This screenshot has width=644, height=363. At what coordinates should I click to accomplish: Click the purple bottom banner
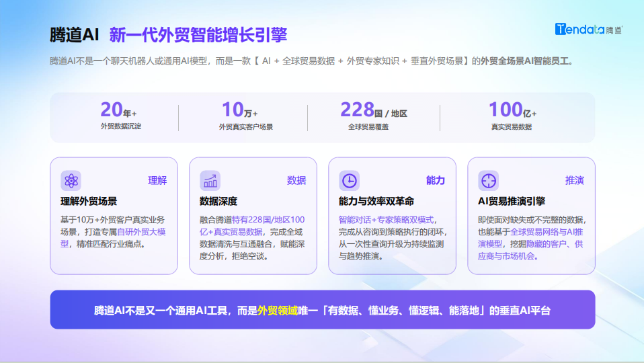pos(323,310)
